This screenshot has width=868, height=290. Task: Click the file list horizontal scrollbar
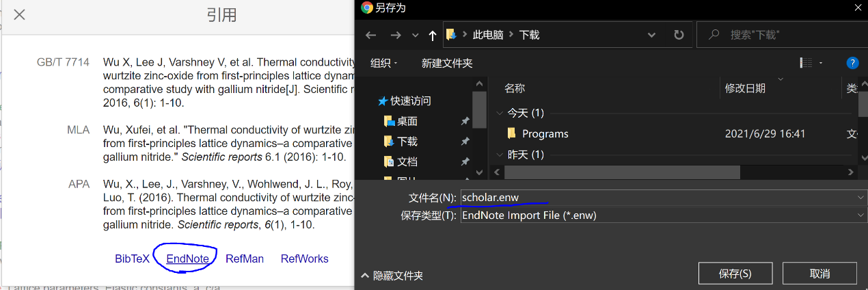pos(621,172)
